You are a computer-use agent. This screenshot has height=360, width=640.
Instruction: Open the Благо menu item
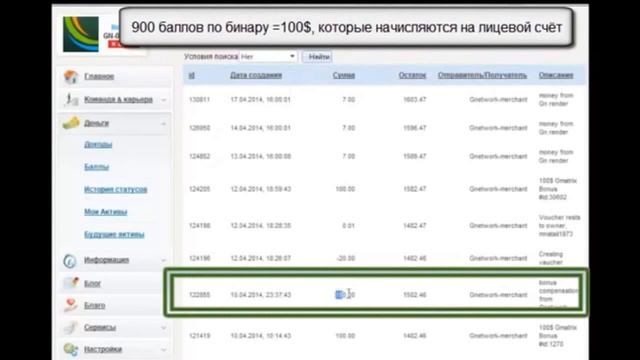click(x=95, y=305)
